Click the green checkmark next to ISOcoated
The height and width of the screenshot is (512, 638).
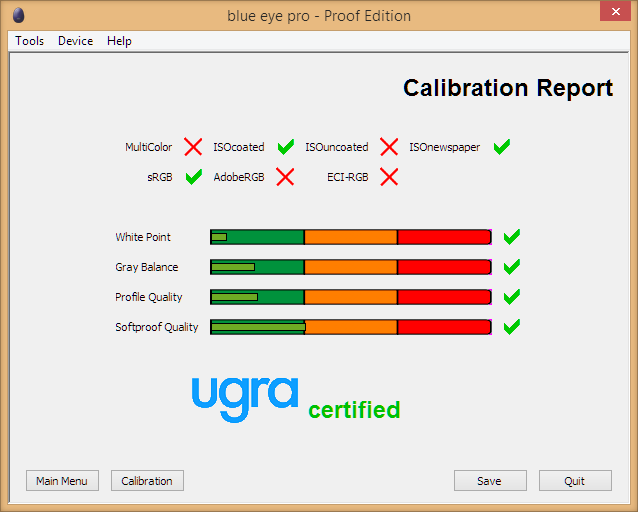[286, 147]
